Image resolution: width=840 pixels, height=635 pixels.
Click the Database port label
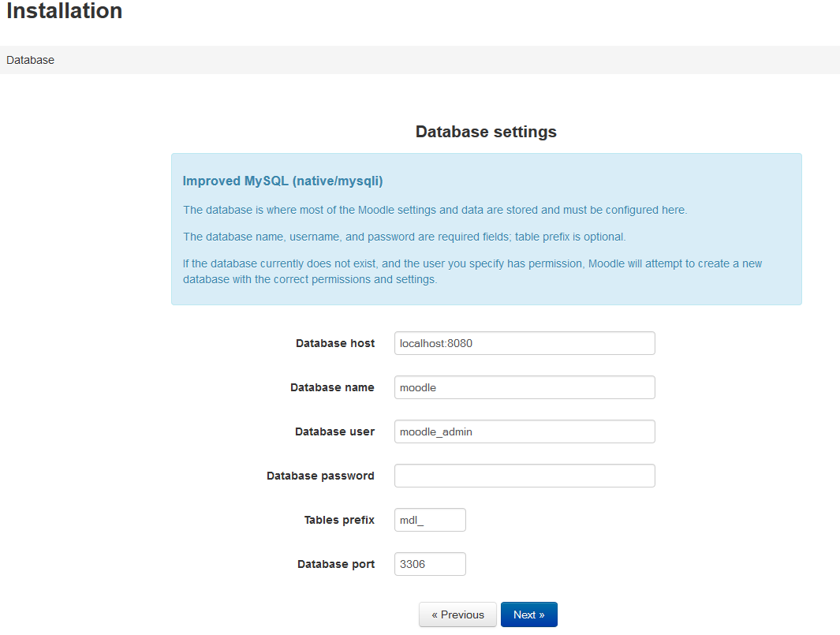pyautogui.click(x=336, y=564)
